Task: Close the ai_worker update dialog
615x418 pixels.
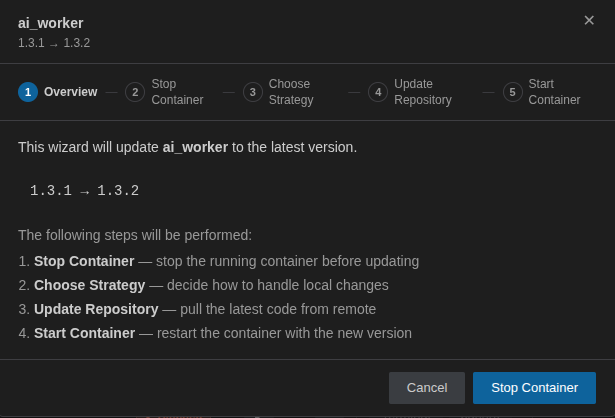Action: coord(589,20)
